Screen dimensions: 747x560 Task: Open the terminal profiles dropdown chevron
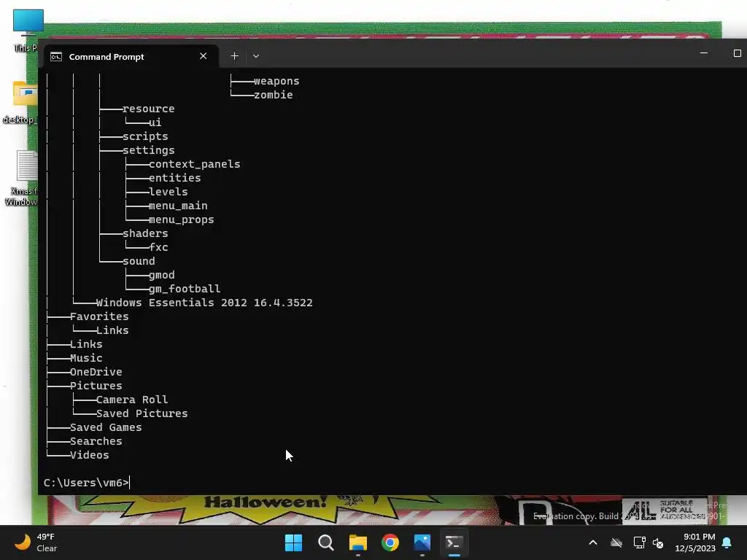pos(256,56)
